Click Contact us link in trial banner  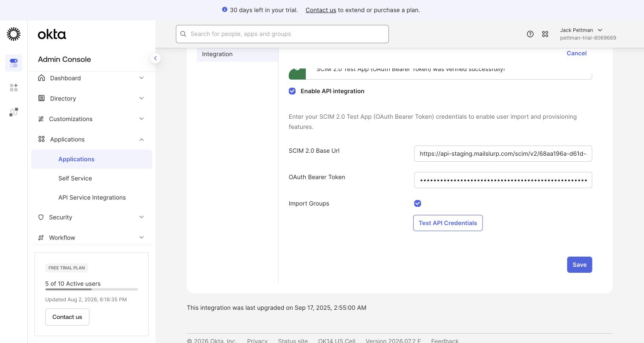321,10
